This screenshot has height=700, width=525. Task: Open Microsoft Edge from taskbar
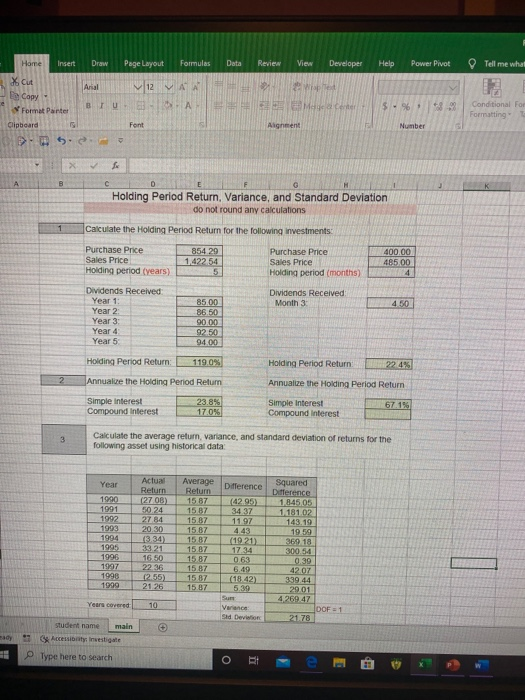(x=312, y=662)
